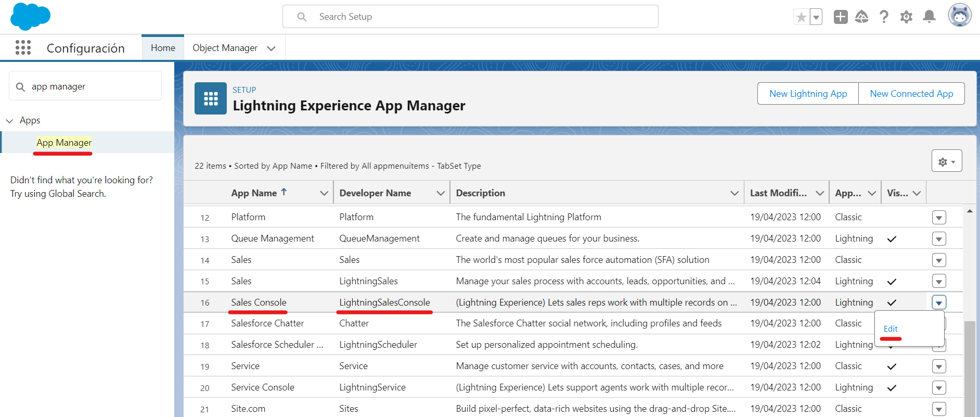The image size is (980, 417).
Task: Open row actions for Site.com app
Action: pyautogui.click(x=939, y=409)
